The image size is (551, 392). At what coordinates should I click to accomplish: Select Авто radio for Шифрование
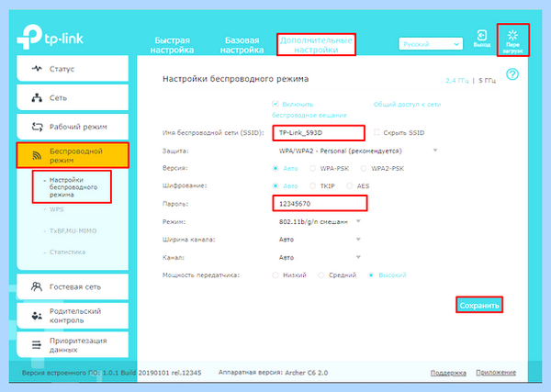click(x=275, y=185)
